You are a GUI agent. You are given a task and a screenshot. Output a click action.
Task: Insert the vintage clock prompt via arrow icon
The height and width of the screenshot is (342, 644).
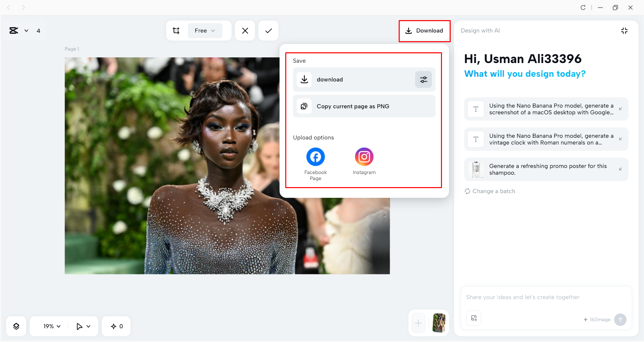pyautogui.click(x=621, y=139)
